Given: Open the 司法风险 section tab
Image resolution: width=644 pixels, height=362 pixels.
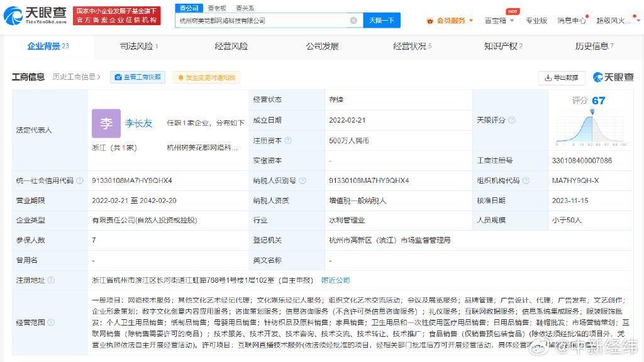Looking at the screenshot, I should [137, 46].
